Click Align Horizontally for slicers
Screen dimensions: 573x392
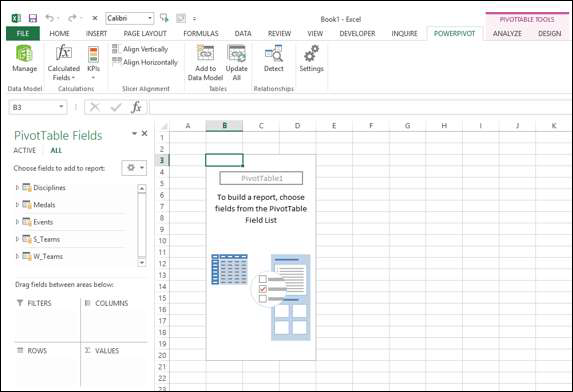(145, 62)
